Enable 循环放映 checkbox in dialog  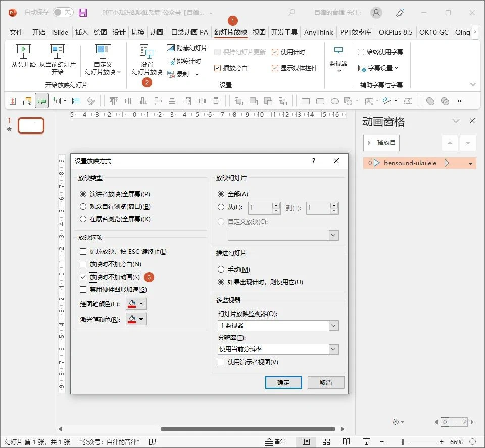(83, 251)
